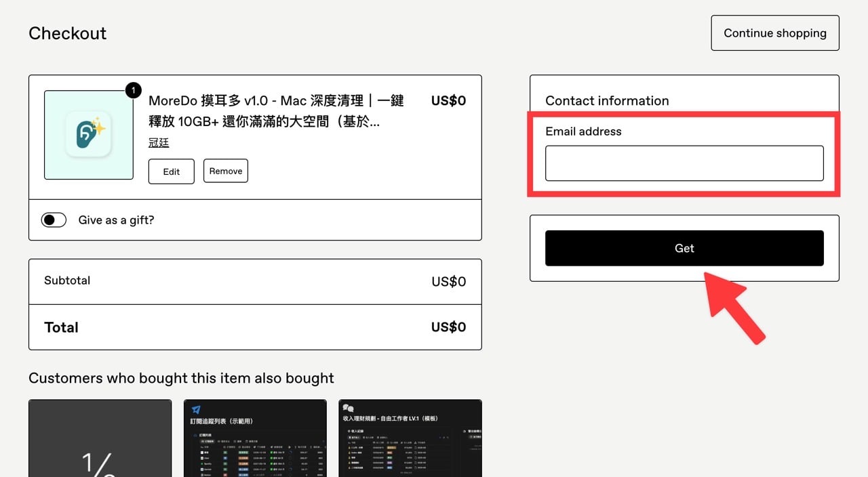Click the Email address label
Image resolution: width=868 pixels, height=477 pixels.
pos(583,131)
